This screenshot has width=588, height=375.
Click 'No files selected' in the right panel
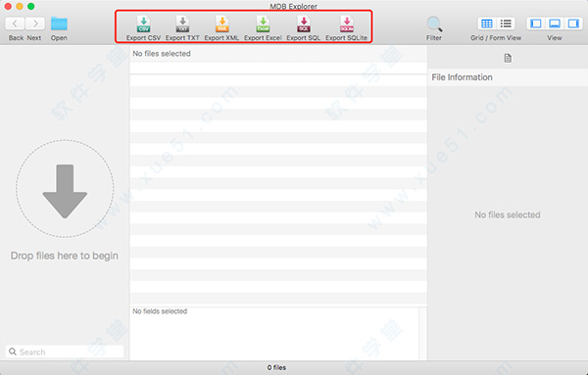(x=508, y=214)
